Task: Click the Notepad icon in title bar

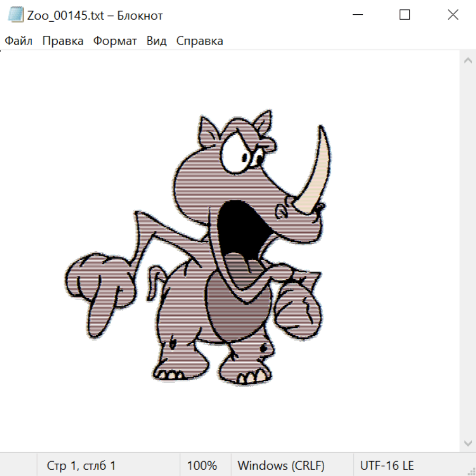Action: (x=16, y=15)
